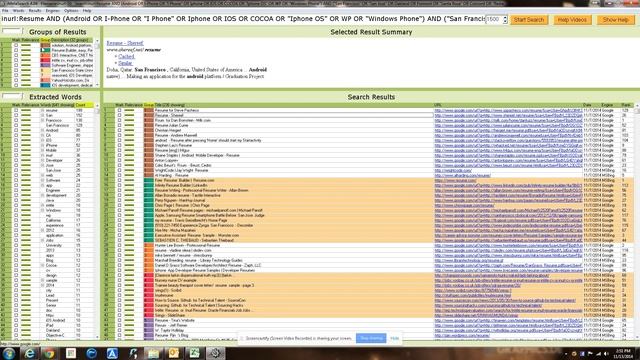
Task: Open Outlook from taskbar
Action: click(x=173, y=353)
